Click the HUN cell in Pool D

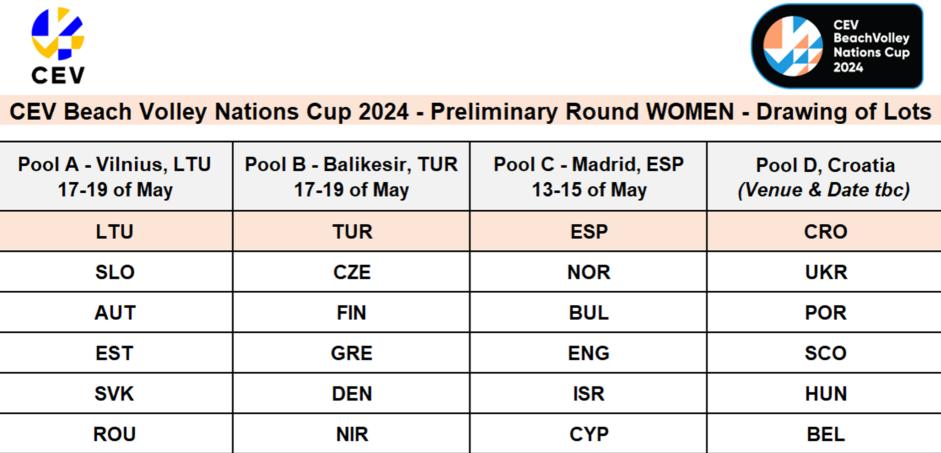[x=825, y=394]
